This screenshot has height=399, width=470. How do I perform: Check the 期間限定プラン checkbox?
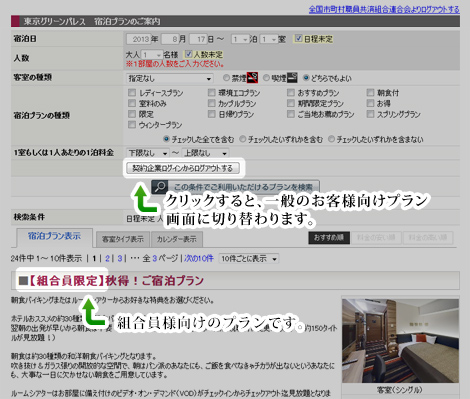click(291, 103)
